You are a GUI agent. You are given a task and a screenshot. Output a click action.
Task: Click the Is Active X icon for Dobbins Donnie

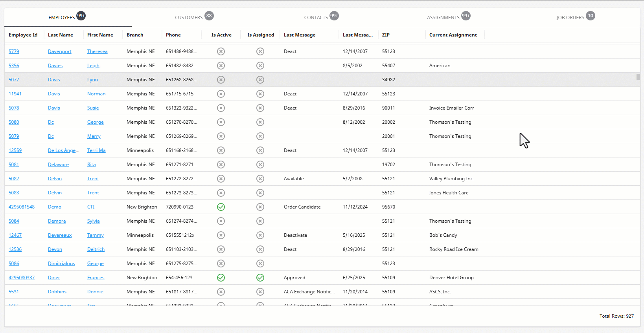[221, 292]
